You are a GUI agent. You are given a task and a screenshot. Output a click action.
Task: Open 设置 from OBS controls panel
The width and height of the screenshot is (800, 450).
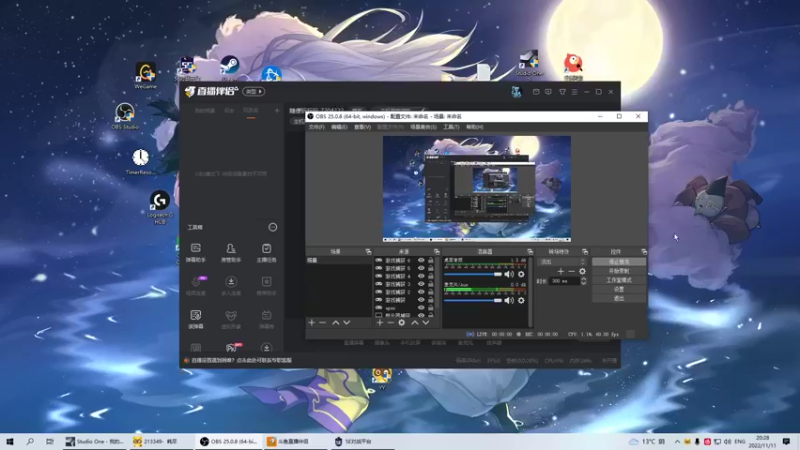(x=619, y=289)
